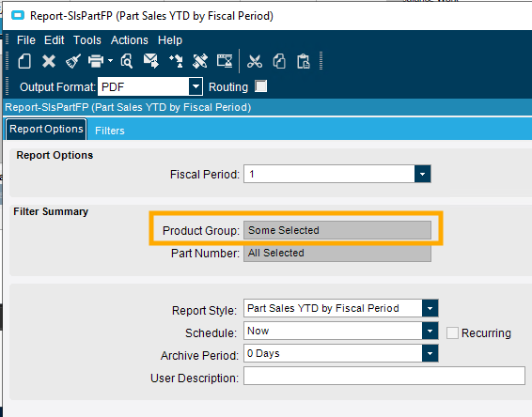Viewport: 532px width, 417px height.
Task: Click the Paste clipboard icon
Action: point(304,61)
